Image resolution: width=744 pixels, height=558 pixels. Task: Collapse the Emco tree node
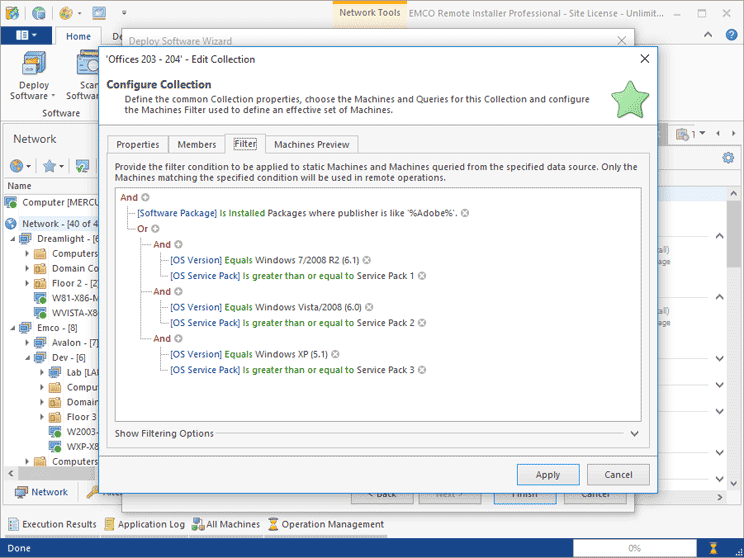tap(12, 327)
